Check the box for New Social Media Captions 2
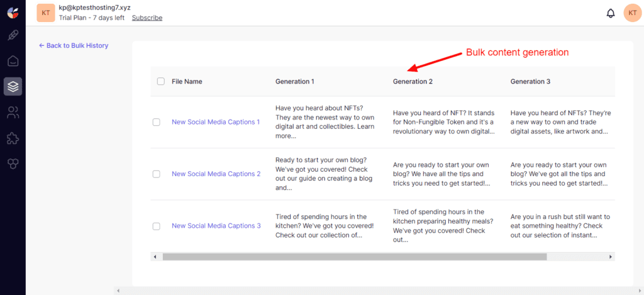 tap(156, 174)
